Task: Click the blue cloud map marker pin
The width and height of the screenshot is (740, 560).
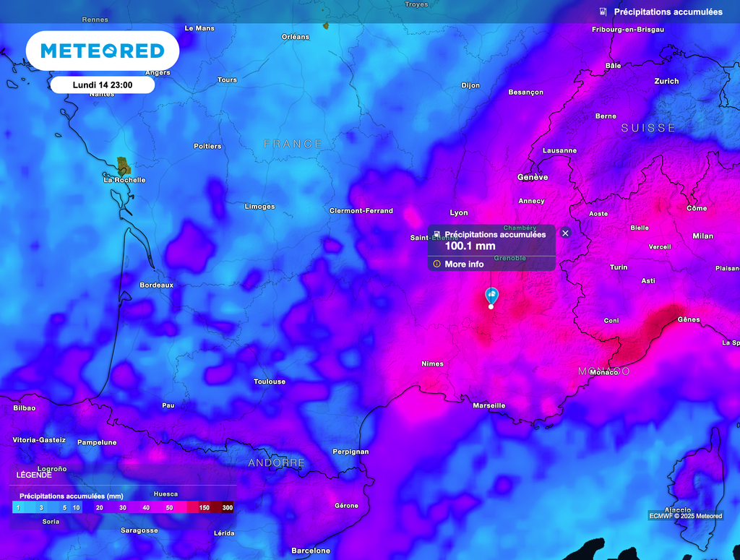Action: click(491, 295)
